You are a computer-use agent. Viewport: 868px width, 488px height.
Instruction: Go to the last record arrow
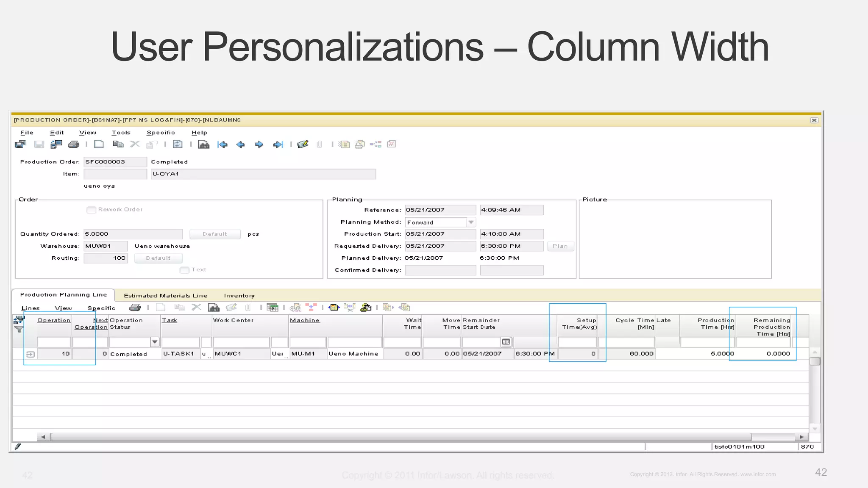click(x=278, y=144)
